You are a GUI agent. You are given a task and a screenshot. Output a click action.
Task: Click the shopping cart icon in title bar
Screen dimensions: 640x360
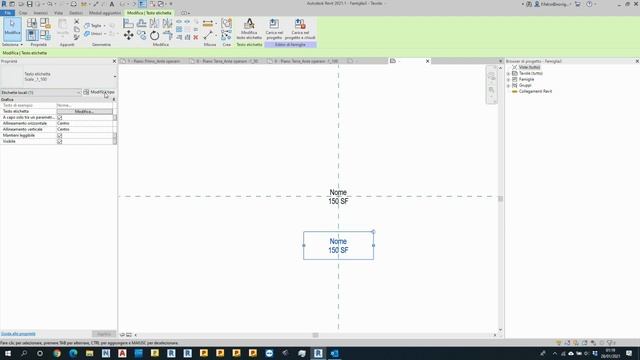pyautogui.click(x=578, y=4)
